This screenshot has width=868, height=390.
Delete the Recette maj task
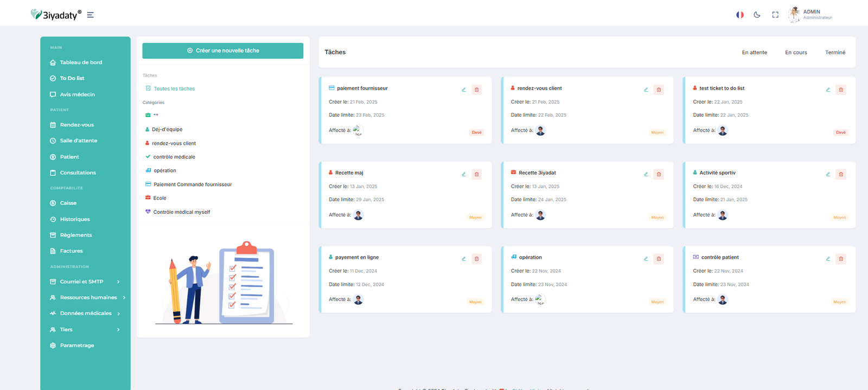pyautogui.click(x=476, y=174)
